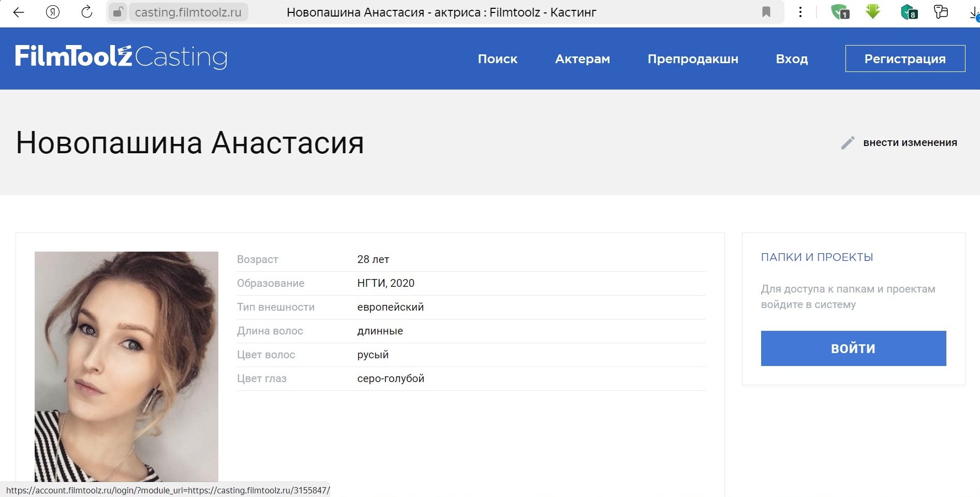
Task: Click the Вход login link
Action: pos(792,59)
